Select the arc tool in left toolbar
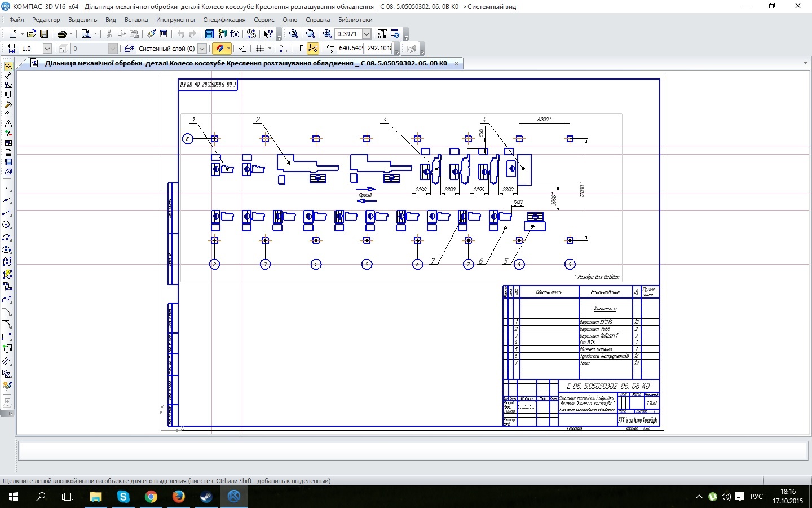812x508 pixels. pyautogui.click(x=7, y=237)
